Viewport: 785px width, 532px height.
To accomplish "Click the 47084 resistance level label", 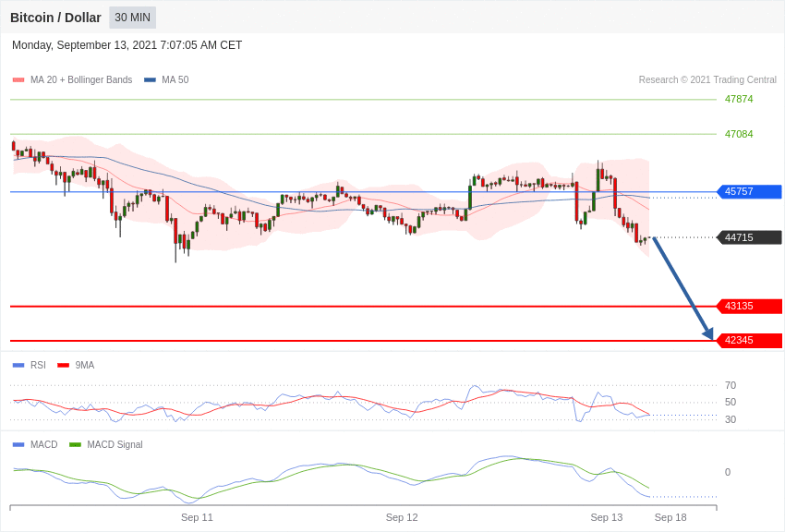I will pyautogui.click(x=739, y=135).
